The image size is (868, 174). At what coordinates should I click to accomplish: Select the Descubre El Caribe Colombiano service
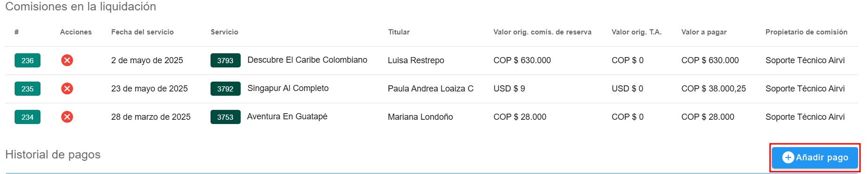coord(307,60)
